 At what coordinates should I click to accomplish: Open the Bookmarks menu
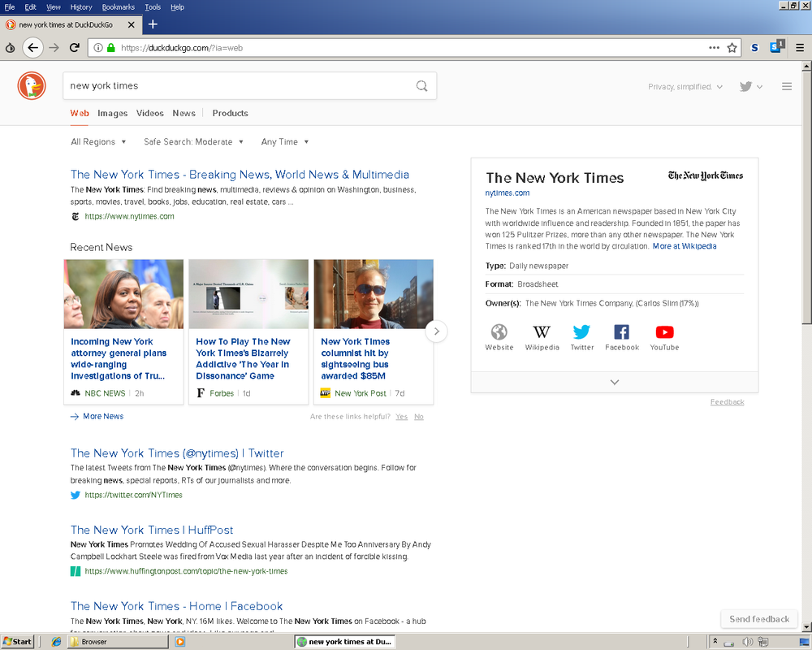pyautogui.click(x=118, y=6)
